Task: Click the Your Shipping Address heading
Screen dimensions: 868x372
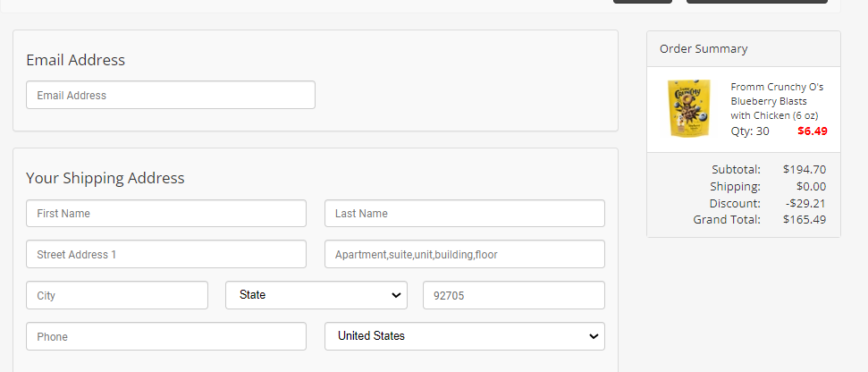Action: [105, 178]
